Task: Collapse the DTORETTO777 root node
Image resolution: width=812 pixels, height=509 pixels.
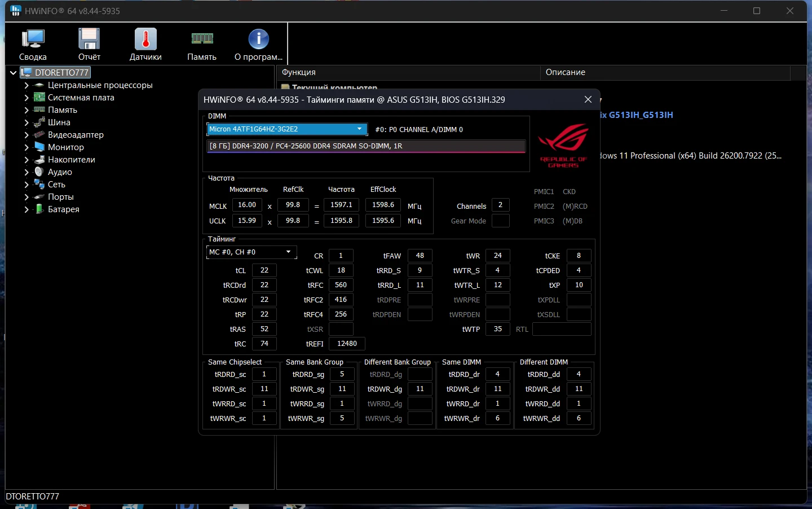Action: (x=13, y=73)
